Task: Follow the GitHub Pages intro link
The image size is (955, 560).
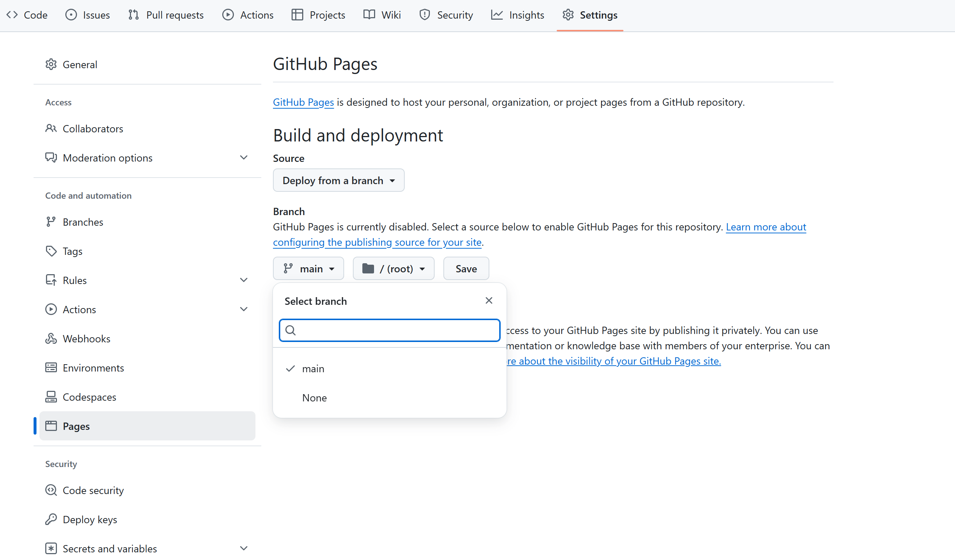Action: click(x=303, y=102)
